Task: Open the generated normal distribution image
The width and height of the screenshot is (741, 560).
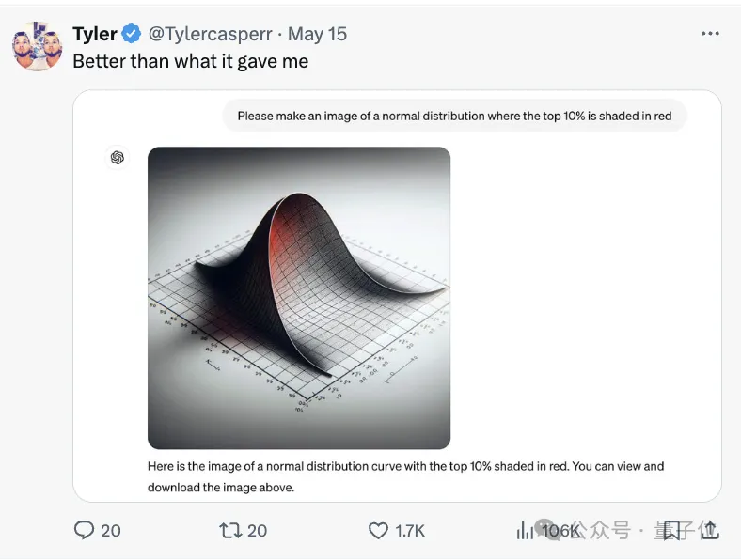Action: click(x=299, y=298)
